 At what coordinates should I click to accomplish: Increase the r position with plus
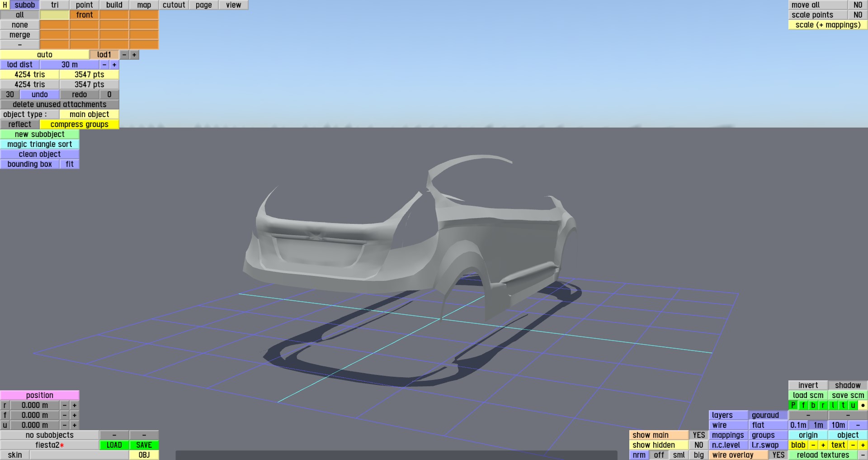coord(75,405)
